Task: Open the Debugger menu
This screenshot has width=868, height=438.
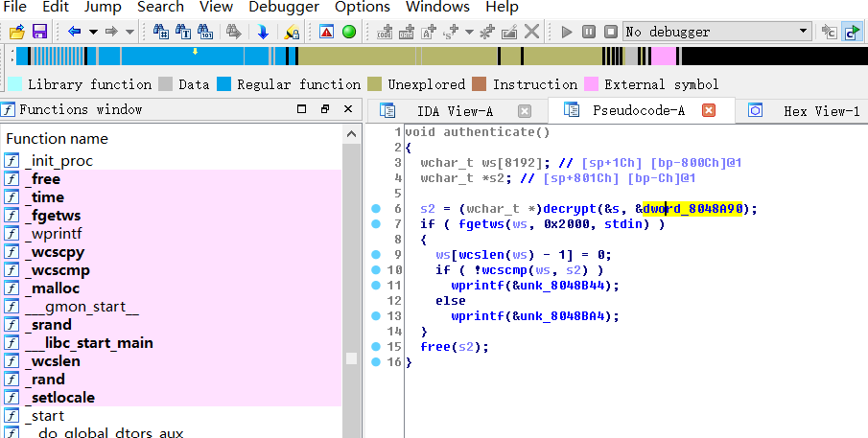Action: coord(284,8)
